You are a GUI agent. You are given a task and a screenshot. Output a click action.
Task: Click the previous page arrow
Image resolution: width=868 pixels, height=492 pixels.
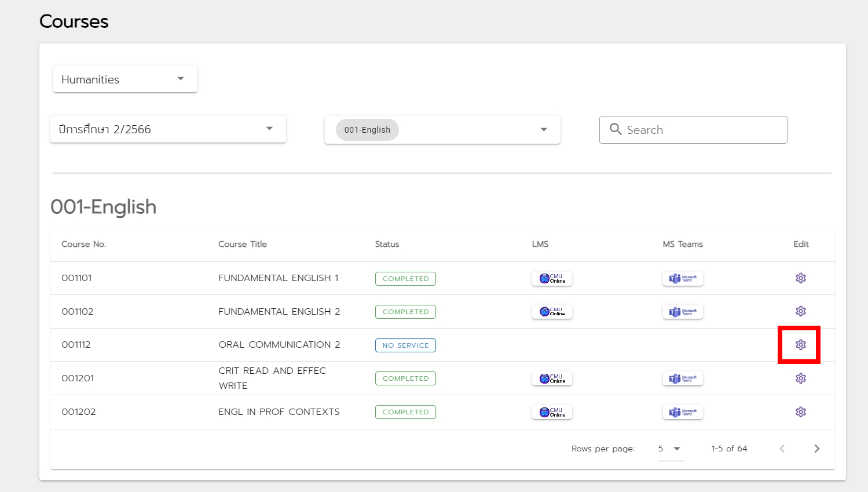(782, 449)
